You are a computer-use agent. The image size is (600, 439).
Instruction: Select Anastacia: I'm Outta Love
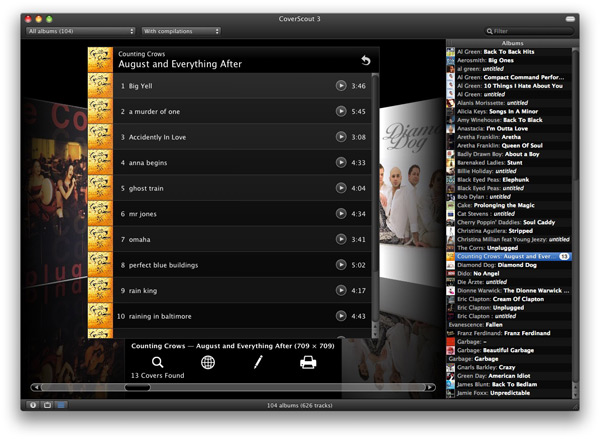[x=509, y=128]
